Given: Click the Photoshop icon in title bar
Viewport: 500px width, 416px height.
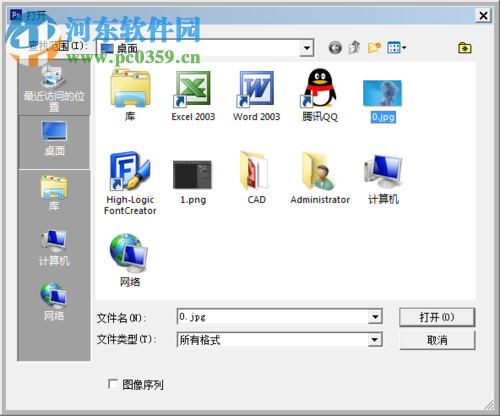Looking at the screenshot, I should [x=16, y=15].
